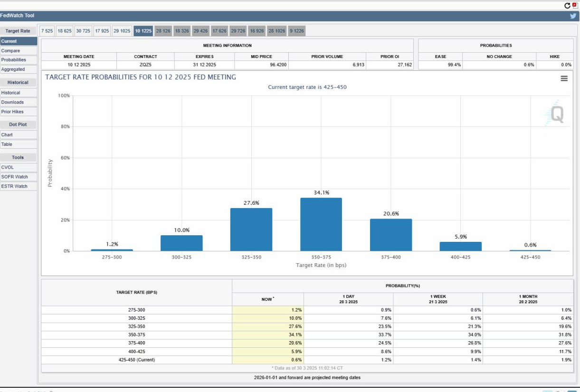
Task: Click prior volume value 6,913
Action: [358, 65]
